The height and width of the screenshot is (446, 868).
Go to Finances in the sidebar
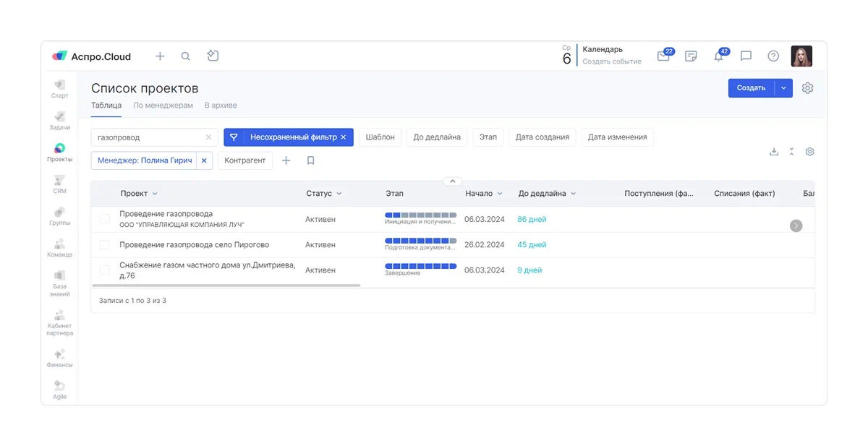(59, 359)
